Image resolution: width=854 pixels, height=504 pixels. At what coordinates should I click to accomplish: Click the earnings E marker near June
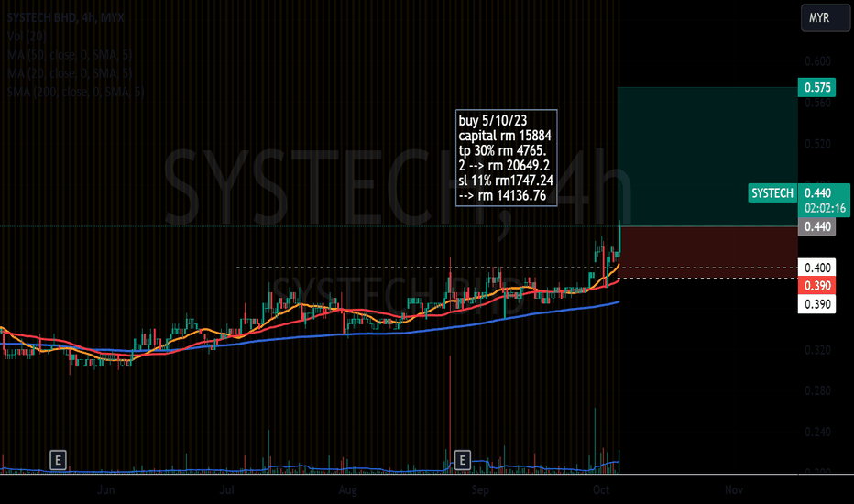58,460
